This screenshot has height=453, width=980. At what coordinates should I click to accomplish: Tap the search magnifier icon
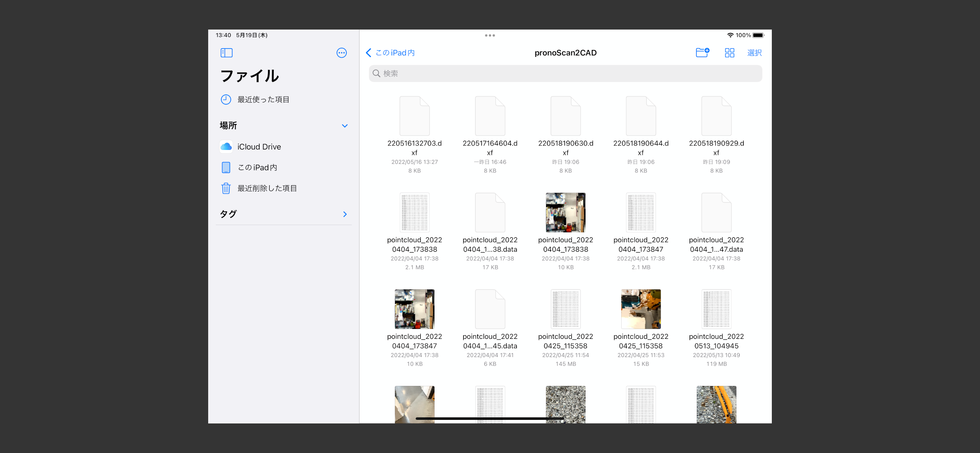click(x=376, y=73)
